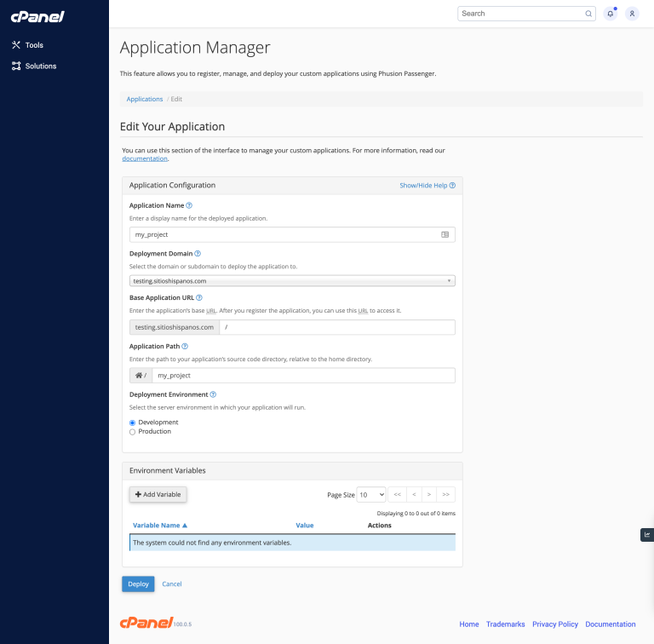Image resolution: width=654 pixels, height=644 pixels.
Task: Click the 'testing.sitioshispanos.com' URL prefix label
Action: click(175, 327)
